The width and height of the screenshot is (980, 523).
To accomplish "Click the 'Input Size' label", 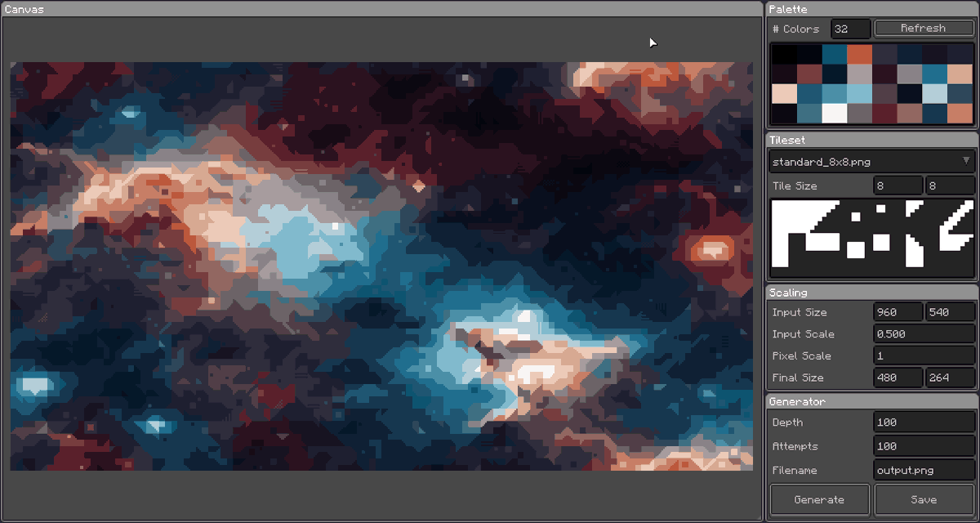I will pos(800,312).
